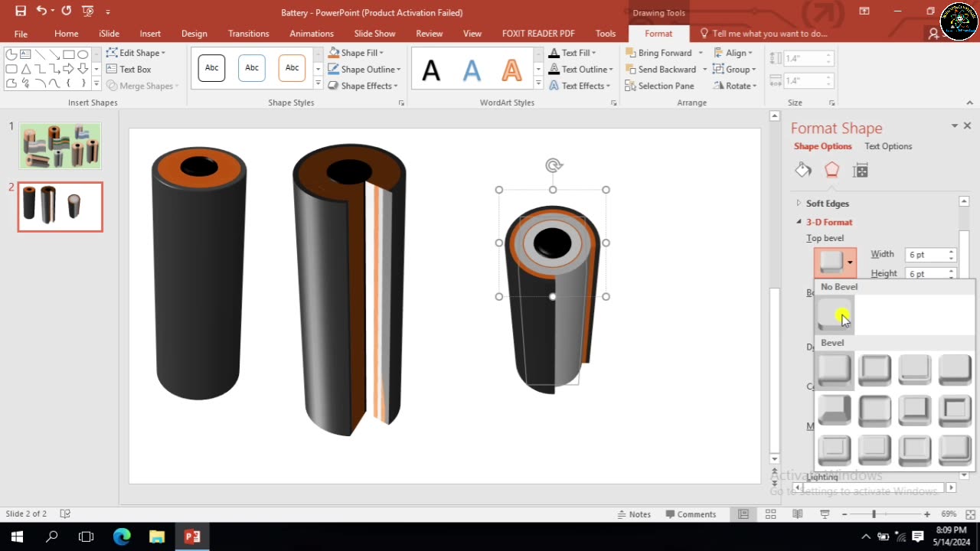Click zoom in plus button
Screen dimensions: 980x551
927,514
